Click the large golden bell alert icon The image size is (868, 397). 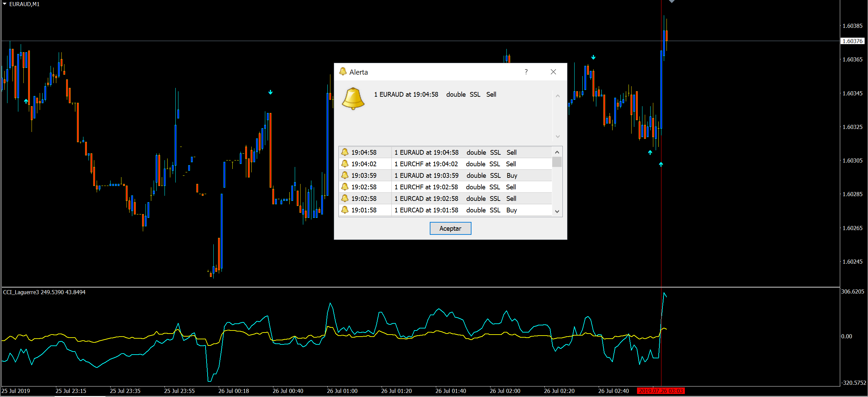[x=353, y=99]
